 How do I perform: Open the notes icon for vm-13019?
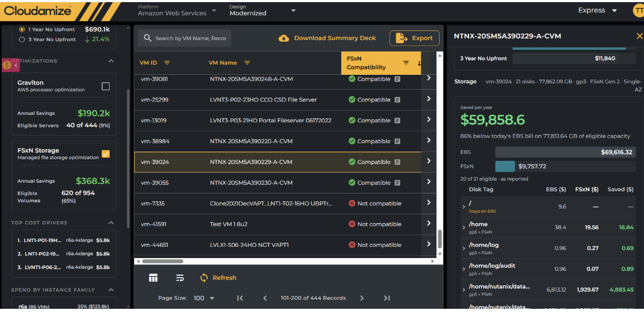coord(397,121)
